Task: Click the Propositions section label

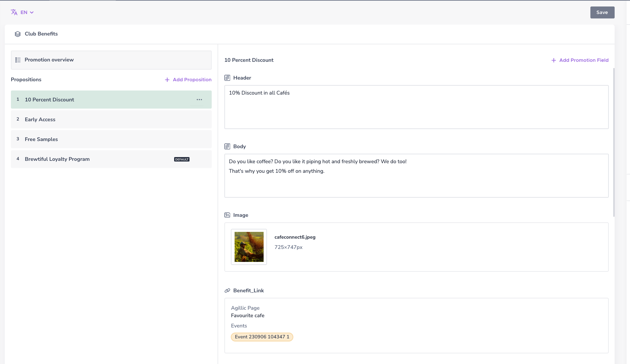Action: pos(26,80)
